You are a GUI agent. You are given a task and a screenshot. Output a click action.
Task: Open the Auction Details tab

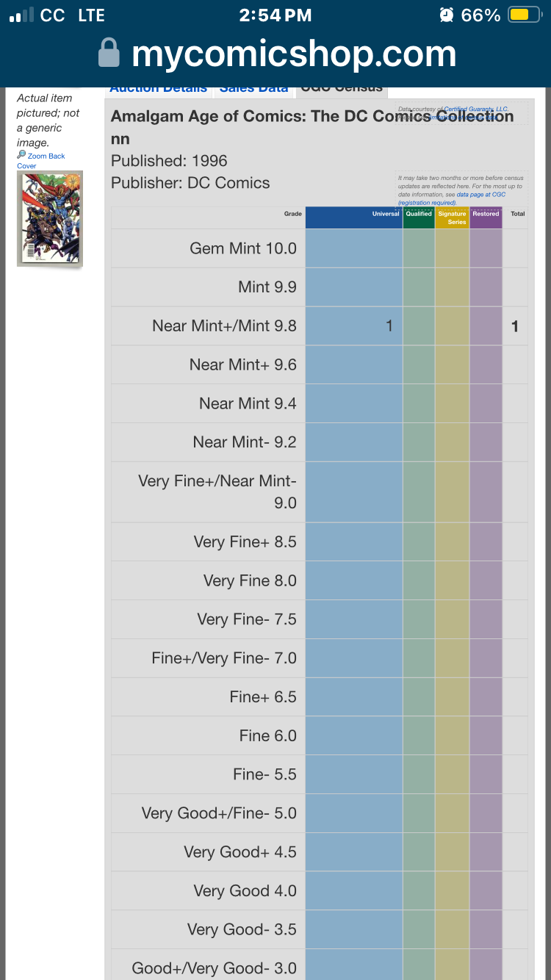click(158, 88)
